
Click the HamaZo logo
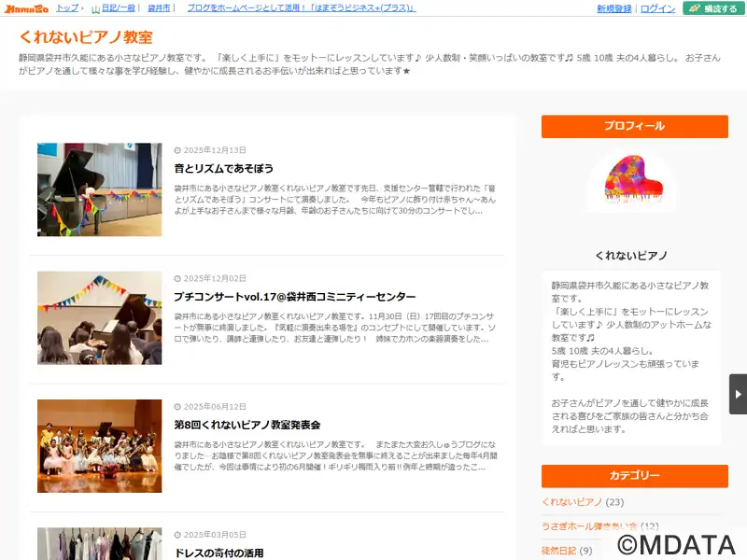coord(27,8)
